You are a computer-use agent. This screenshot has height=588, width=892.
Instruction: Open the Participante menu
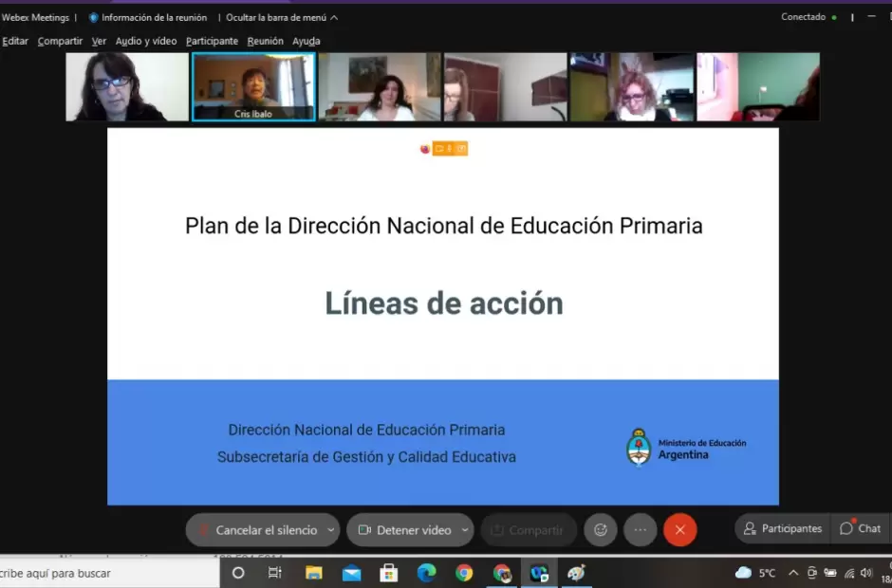click(x=212, y=41)
